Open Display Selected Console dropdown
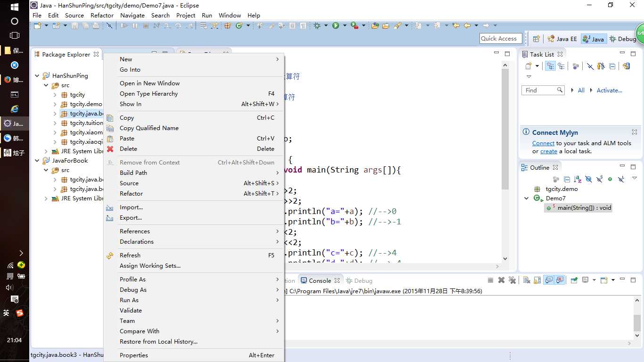The image size is (644, 362). [x=594, y=280]
